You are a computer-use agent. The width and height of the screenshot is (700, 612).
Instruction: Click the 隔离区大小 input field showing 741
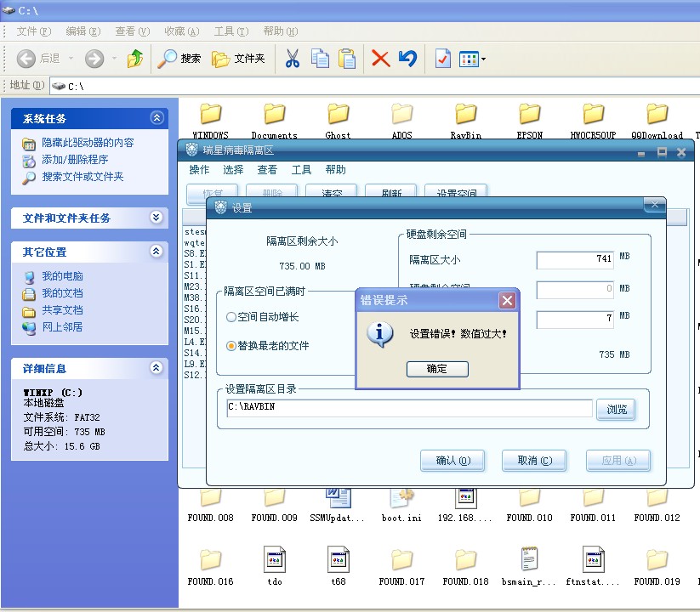click(575, 259)
